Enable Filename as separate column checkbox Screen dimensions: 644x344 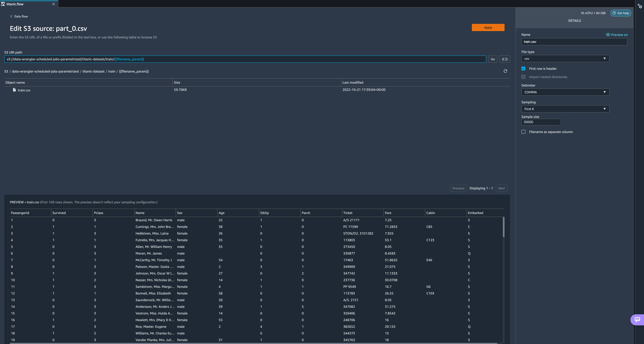[x=524, y=132]
